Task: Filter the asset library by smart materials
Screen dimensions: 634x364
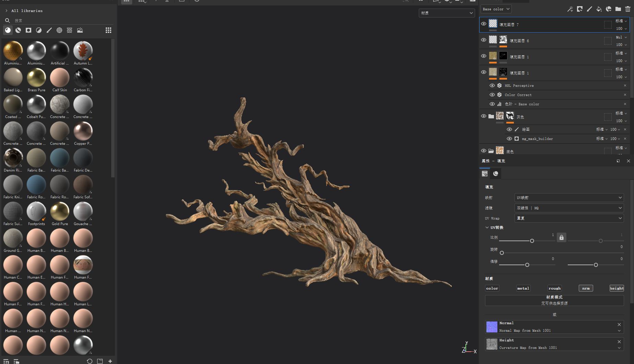Action: [18, 30]
